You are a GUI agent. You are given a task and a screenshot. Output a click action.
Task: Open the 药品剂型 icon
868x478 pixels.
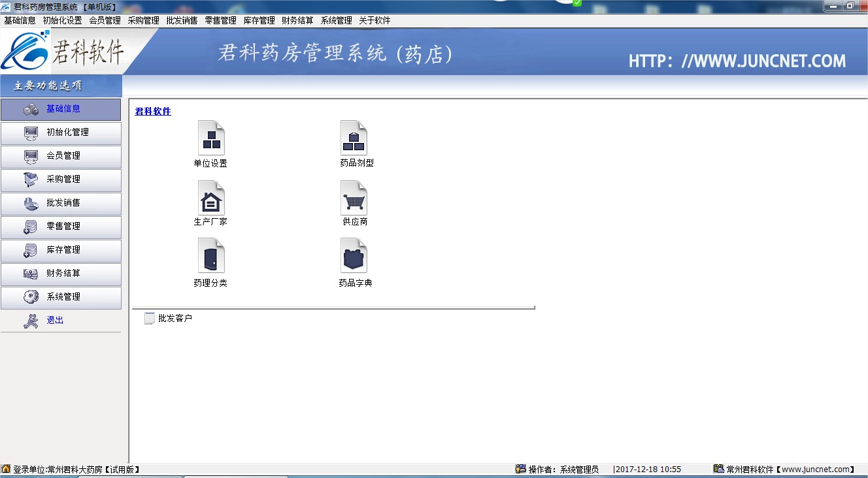click(x=354, y=138)
